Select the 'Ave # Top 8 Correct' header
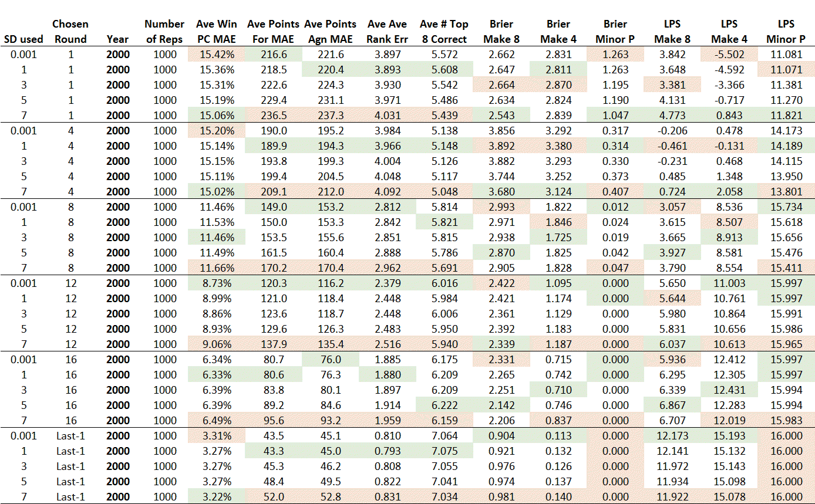The image size is (815, 504). click(x=444, y=32)
